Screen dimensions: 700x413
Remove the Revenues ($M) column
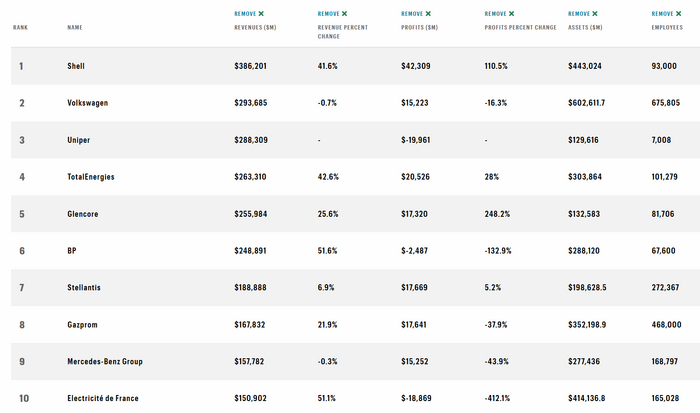(249, 14)
